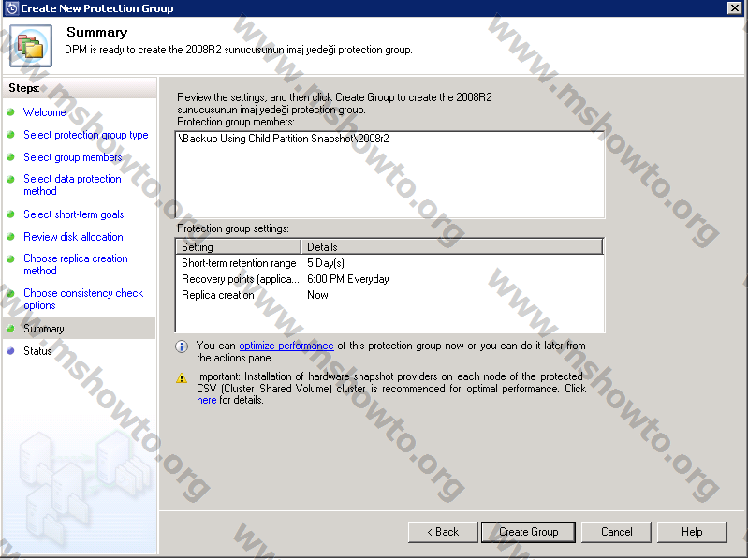Open Choose consistency check options step
The width and height of the screenshot is (748, 560).
pyautogui.click(x=82, y=299)
